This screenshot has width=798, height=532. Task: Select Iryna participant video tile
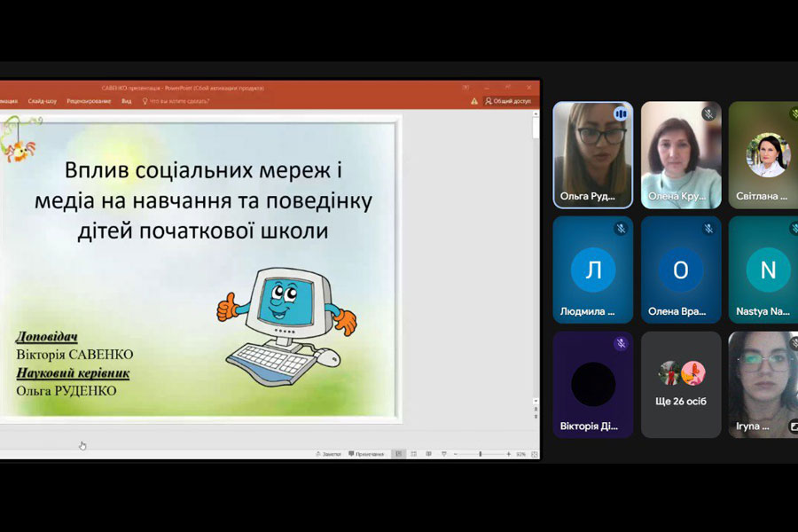pos(763,385)
